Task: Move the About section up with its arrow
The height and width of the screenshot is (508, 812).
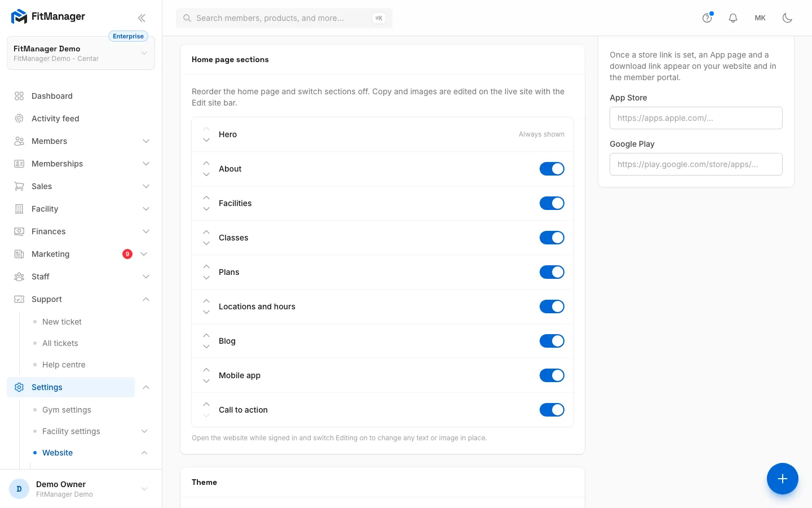Action: pos(206,163)
